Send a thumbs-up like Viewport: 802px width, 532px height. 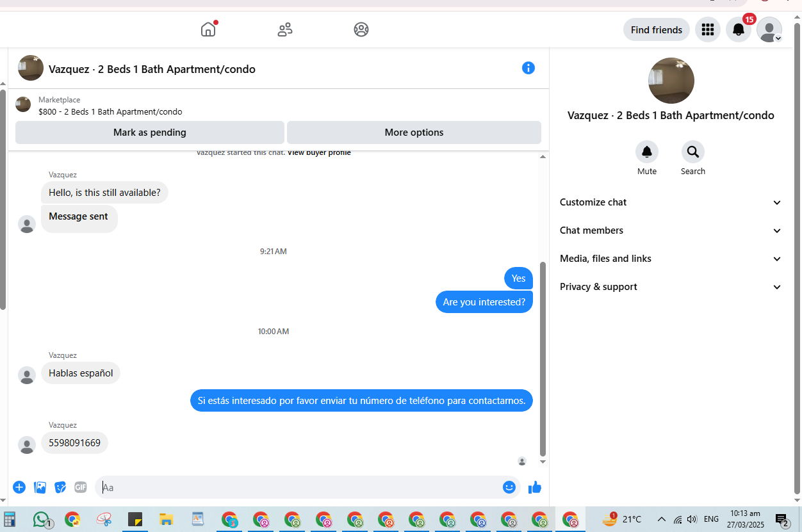[535, 487]
